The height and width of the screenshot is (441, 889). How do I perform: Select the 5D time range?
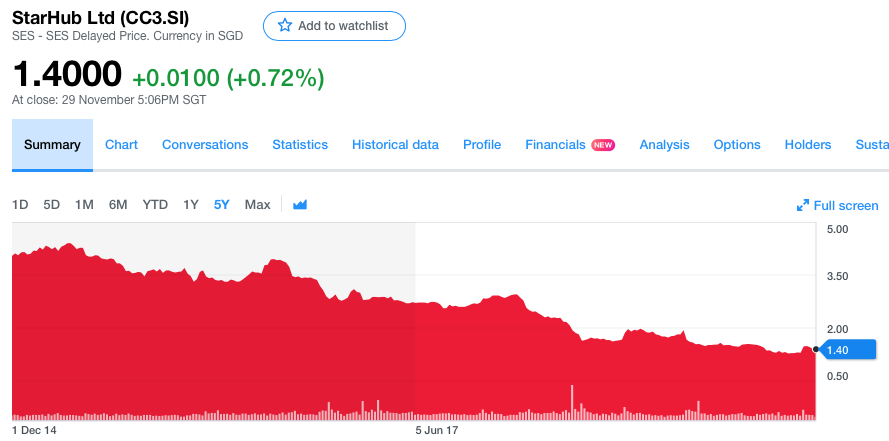click(x=52, y=205)
